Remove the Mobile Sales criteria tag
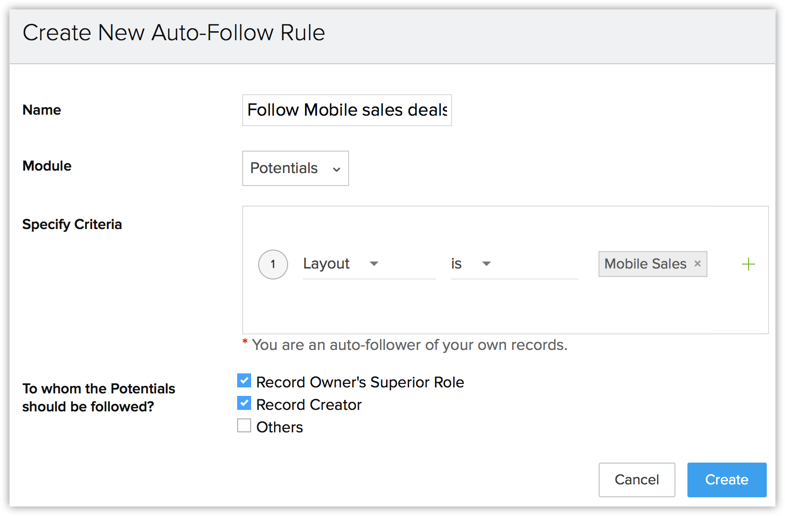This screenshot has height=516, width=785. (698, 264)
